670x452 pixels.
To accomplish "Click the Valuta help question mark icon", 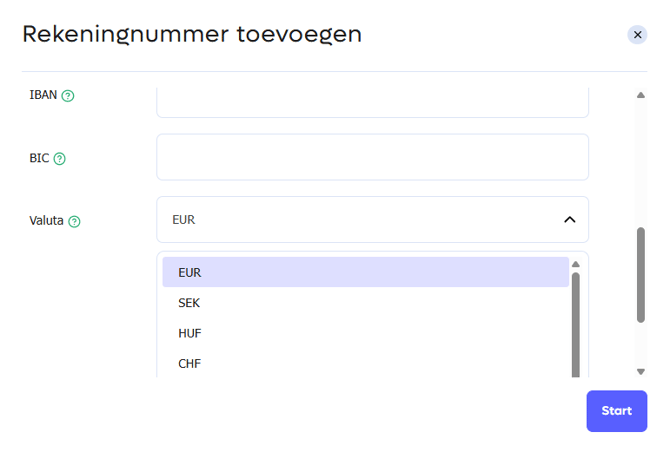I will coord(74,221).
